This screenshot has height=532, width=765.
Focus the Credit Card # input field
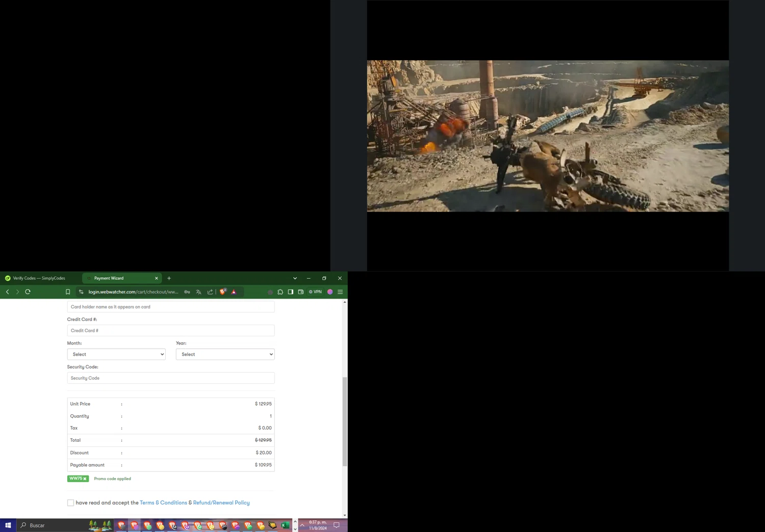tap(171, 330)
